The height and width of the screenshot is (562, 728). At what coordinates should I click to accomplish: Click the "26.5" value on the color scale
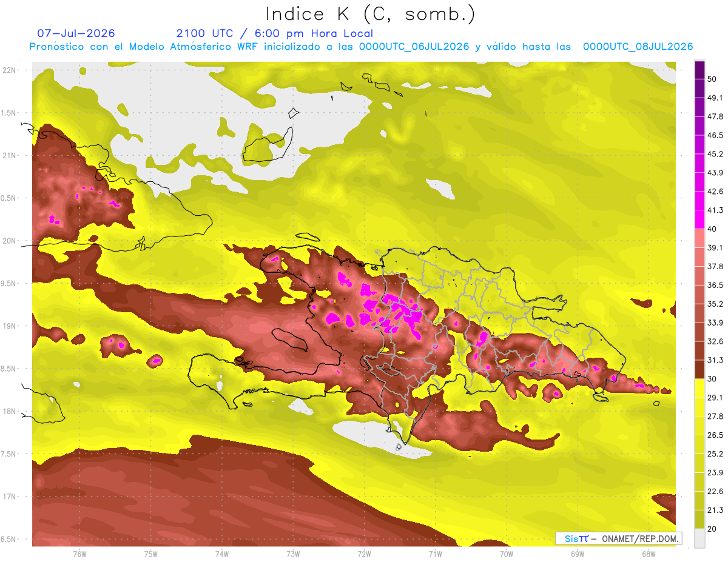coord(715,435)
